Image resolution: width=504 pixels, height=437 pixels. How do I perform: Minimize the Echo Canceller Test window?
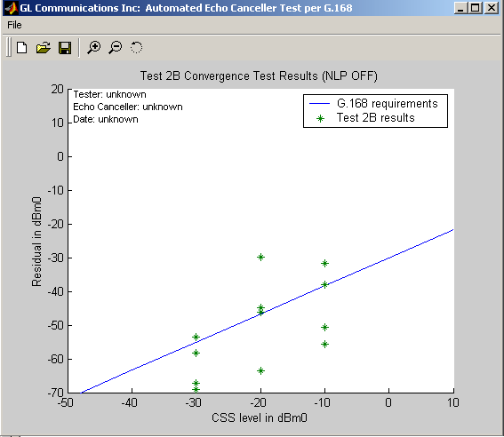(461, 8)
